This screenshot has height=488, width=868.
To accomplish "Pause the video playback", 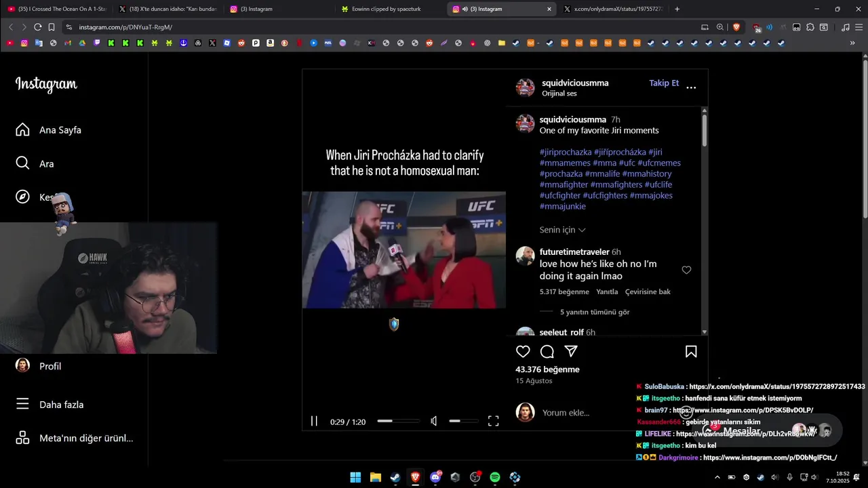I will [x=314, y=421].
